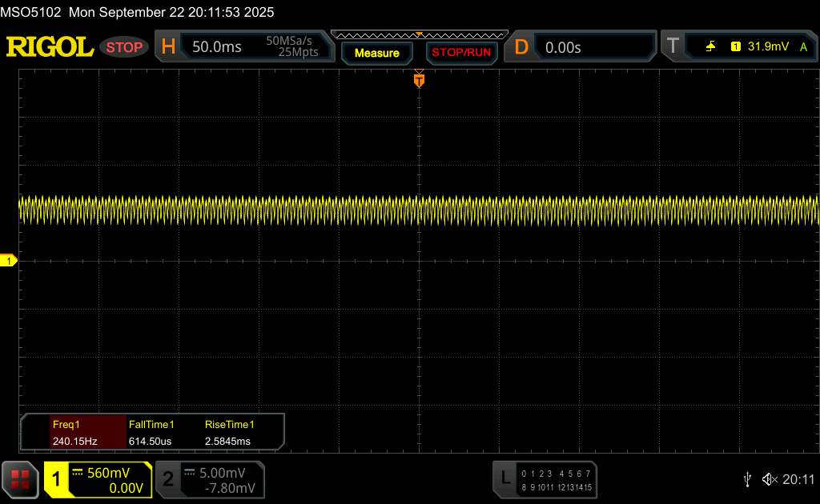
Task: Click the rising edge trigger type icon
Action: (x=710, y=47)
